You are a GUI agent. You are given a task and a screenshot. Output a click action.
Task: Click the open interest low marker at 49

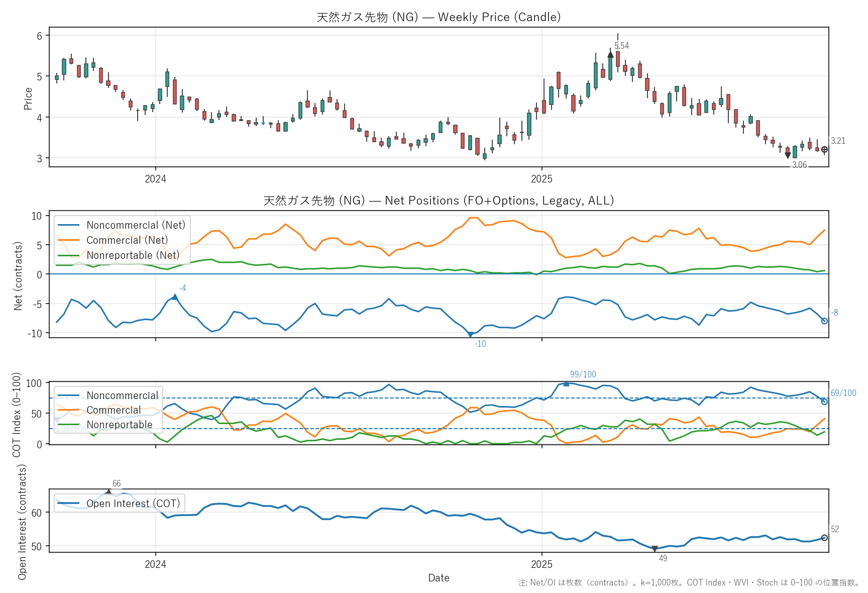[x=655, y=549]
